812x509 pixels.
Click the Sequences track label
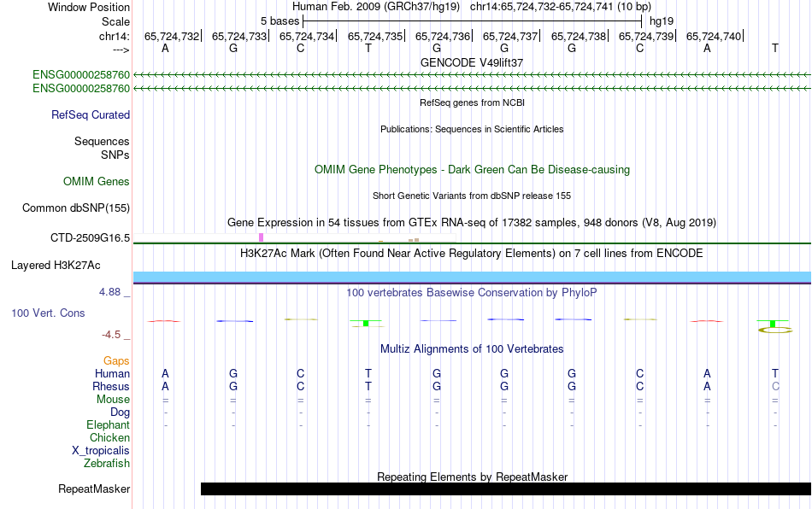102,141
